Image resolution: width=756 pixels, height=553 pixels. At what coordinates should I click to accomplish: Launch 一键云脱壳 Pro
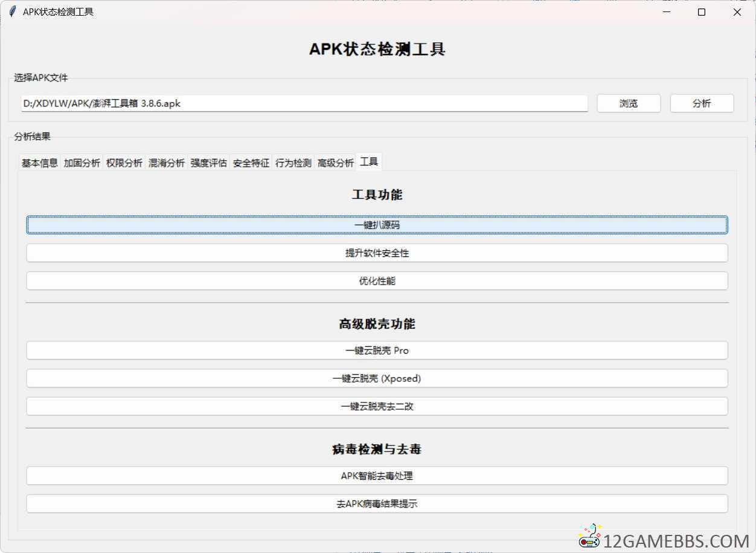[x=377, y=350]
